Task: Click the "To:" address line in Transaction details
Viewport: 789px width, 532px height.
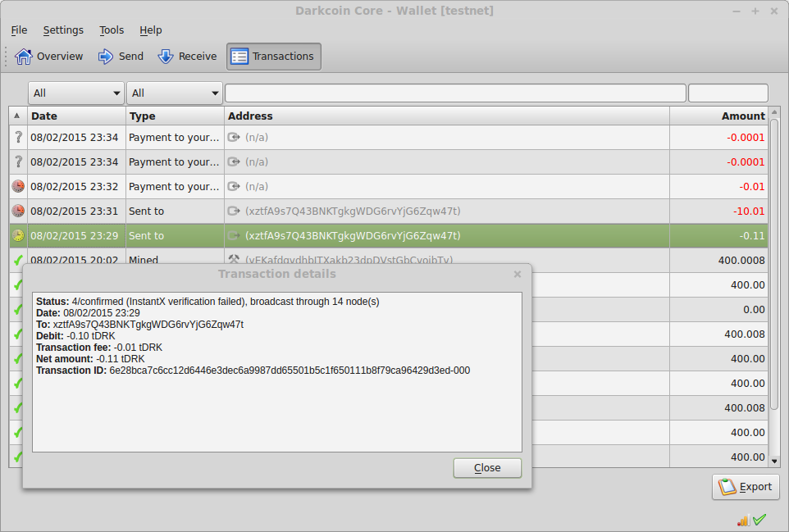Action: pyautogui.click(x=140, y=325)
